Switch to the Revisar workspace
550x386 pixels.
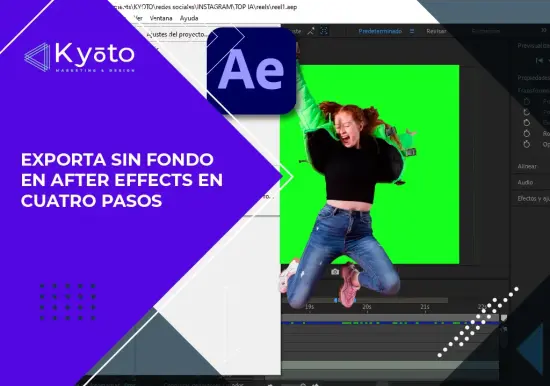pyautogui.click(x=436, y=31)
